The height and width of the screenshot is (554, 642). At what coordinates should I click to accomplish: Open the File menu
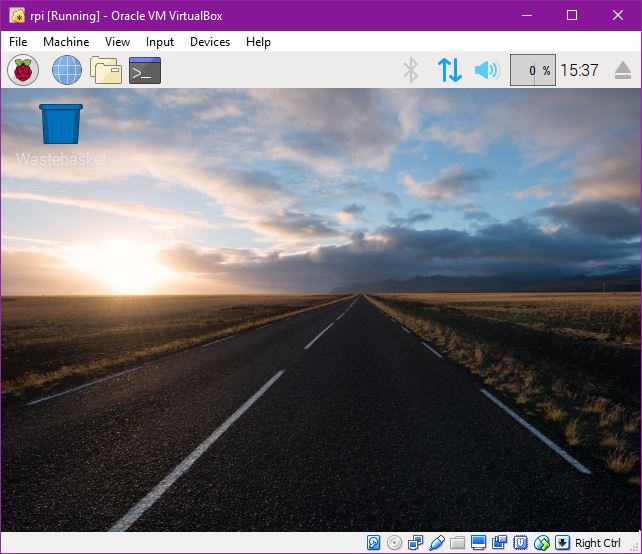(19, 42)
